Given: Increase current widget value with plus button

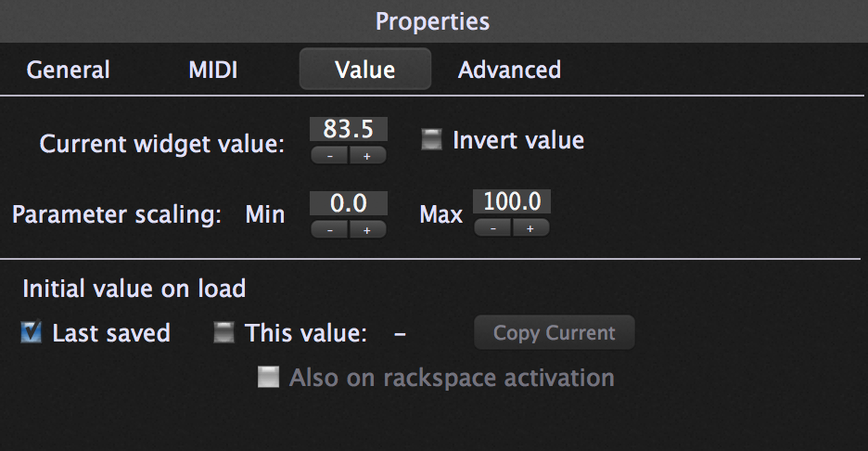Looking at the screenshot, I should (367, 156).
